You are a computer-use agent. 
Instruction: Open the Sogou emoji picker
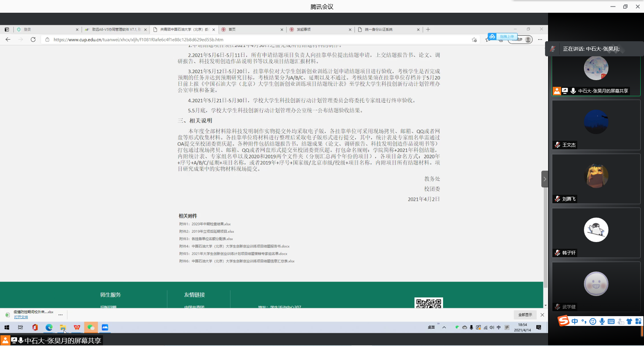pyautogui.click(x=593, y=321)
